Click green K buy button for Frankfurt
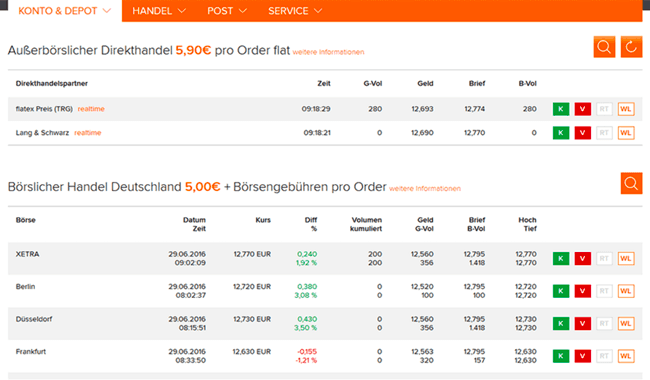Image resolution: width=650 pixels, height=380 pixels. [x=561, y=356]
